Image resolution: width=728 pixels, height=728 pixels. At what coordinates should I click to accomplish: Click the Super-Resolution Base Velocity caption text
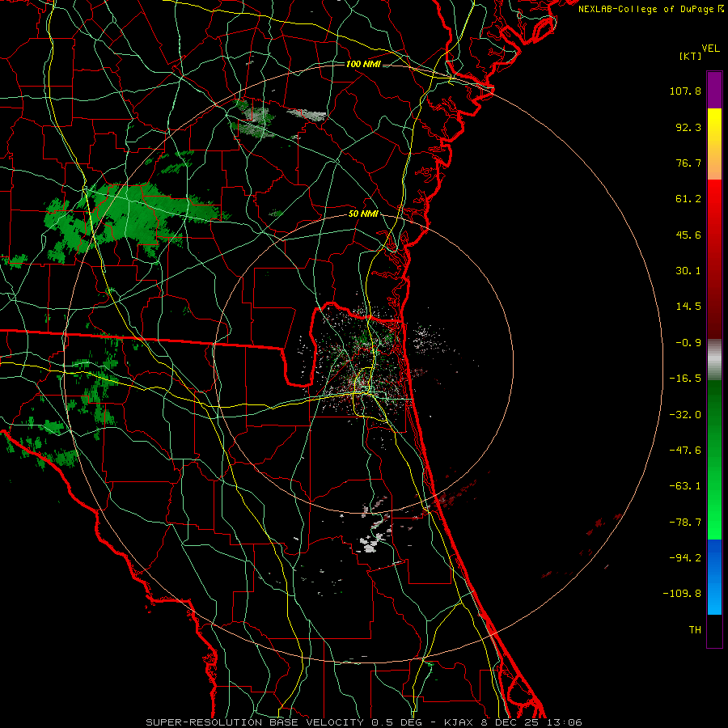(363, 722)
